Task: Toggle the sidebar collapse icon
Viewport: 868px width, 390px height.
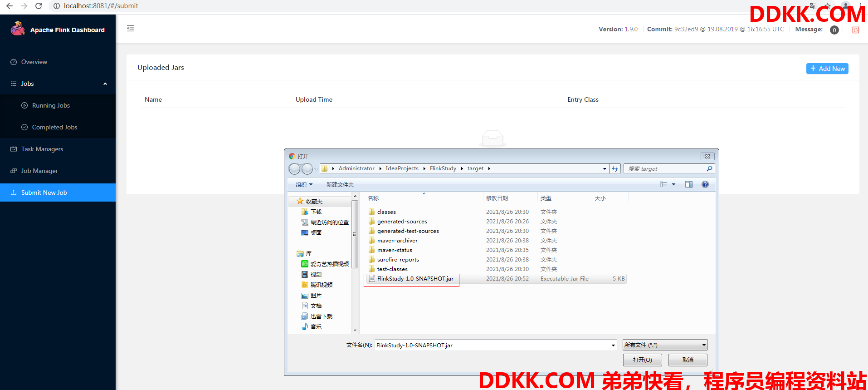Action: (131, 28)
